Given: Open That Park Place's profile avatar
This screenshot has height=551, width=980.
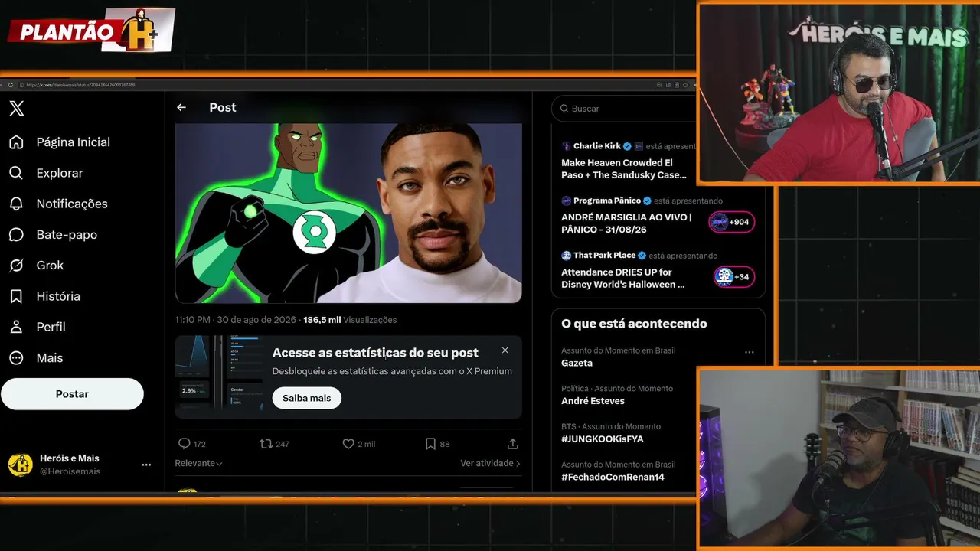Looking at the screenshot, I should pos(567,256).
